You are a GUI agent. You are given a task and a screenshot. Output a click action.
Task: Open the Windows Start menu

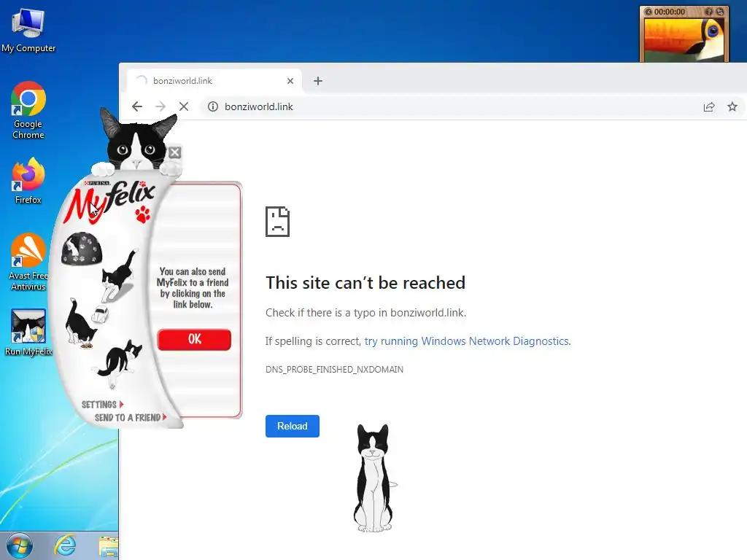(19, 546)
